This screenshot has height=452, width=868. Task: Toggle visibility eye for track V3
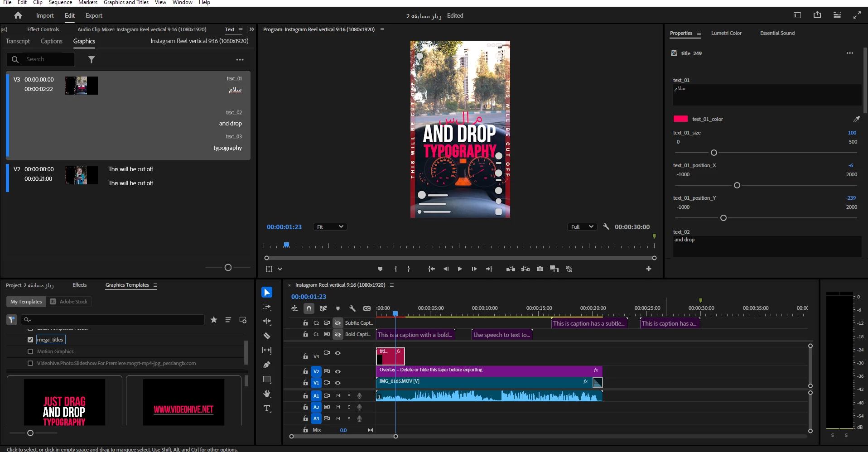(x=338, y=353)
